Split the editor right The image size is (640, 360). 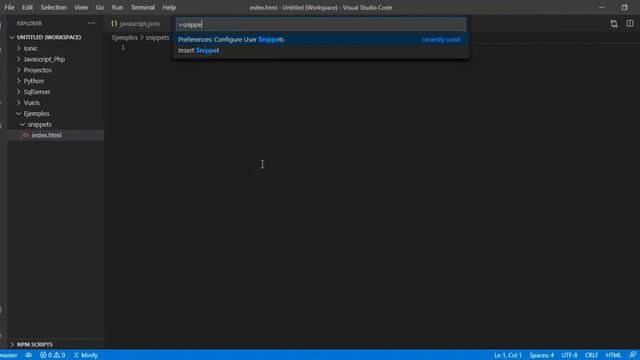(630, 24)
